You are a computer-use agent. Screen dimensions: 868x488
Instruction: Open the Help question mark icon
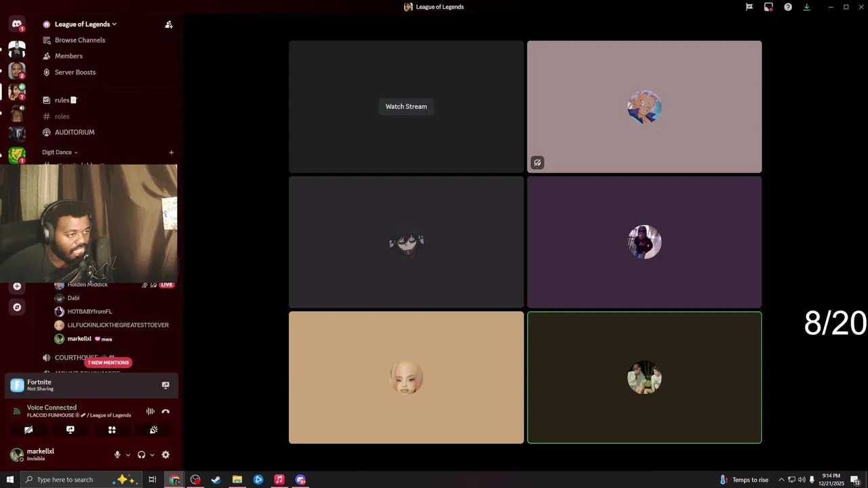(x=788, y=7)
